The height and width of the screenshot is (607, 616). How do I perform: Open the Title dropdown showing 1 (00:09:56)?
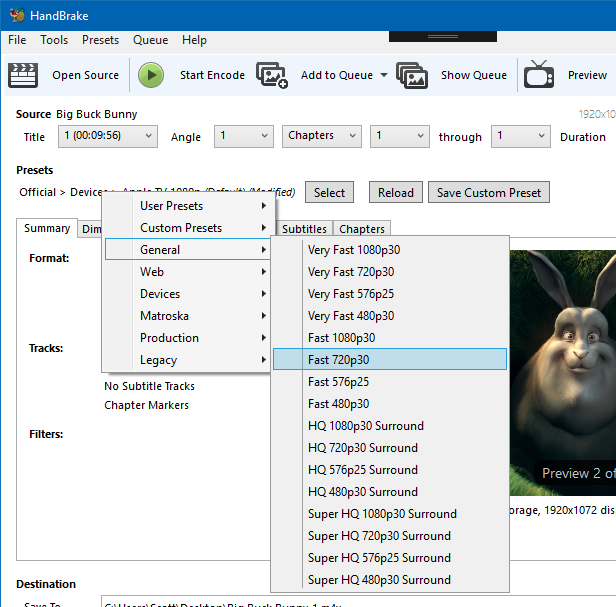pyautogui.click(x=108, y=136)
